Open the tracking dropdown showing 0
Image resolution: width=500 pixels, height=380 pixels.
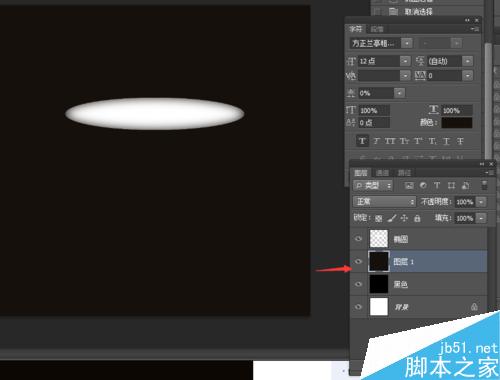pos(468,76)
